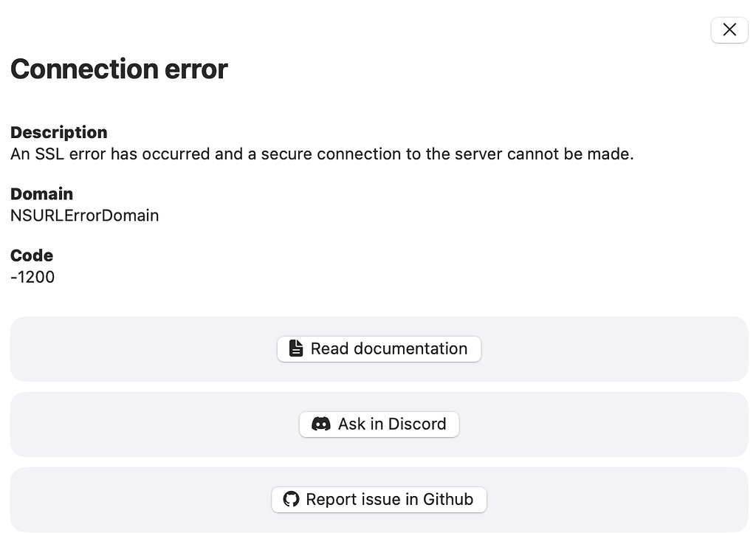This screenshot has height=533, width=756.
Task: Close the Connection error dialog
Action: pyautogui.click(x=729, y=30)
